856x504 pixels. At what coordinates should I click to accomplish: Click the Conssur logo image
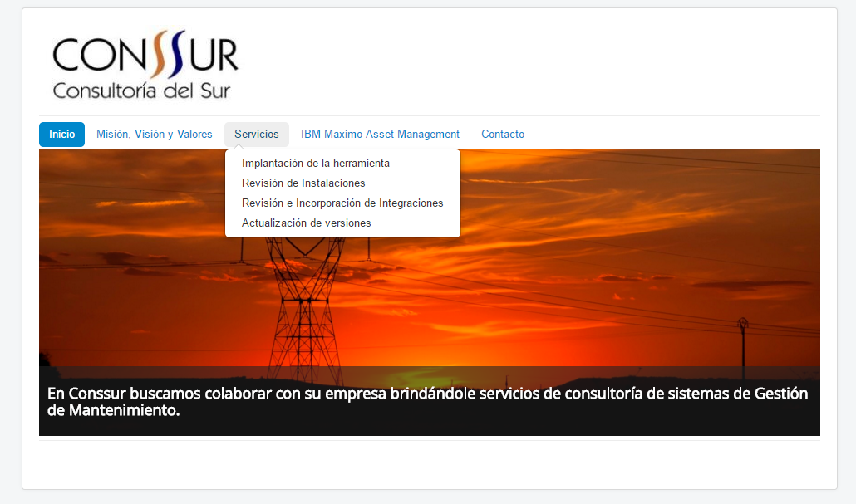[x=145, y=66]
